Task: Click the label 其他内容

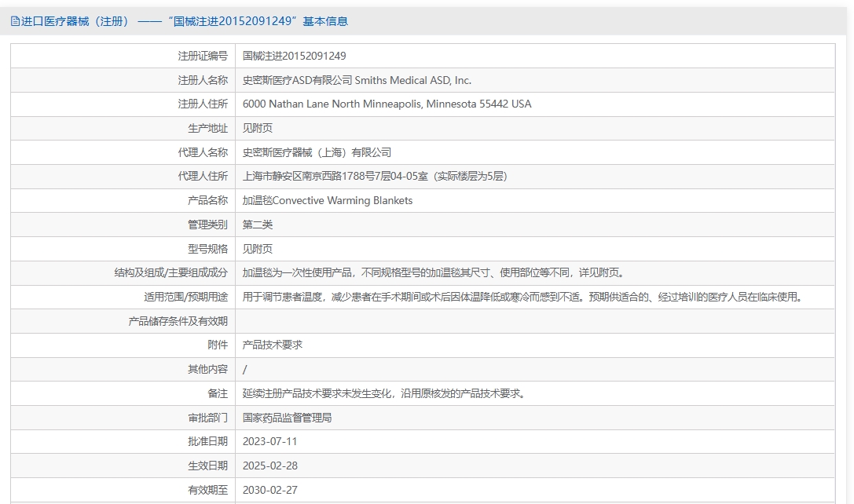Action: [207, 370]
